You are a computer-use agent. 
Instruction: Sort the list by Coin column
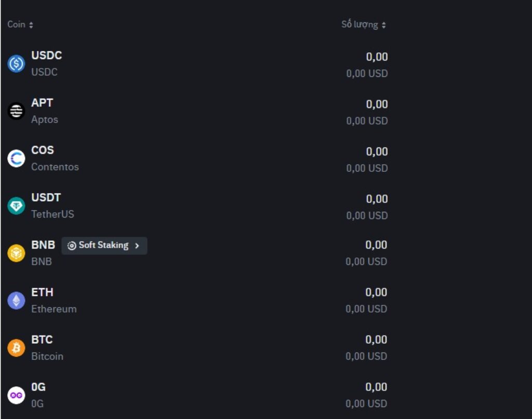[20, 25]
